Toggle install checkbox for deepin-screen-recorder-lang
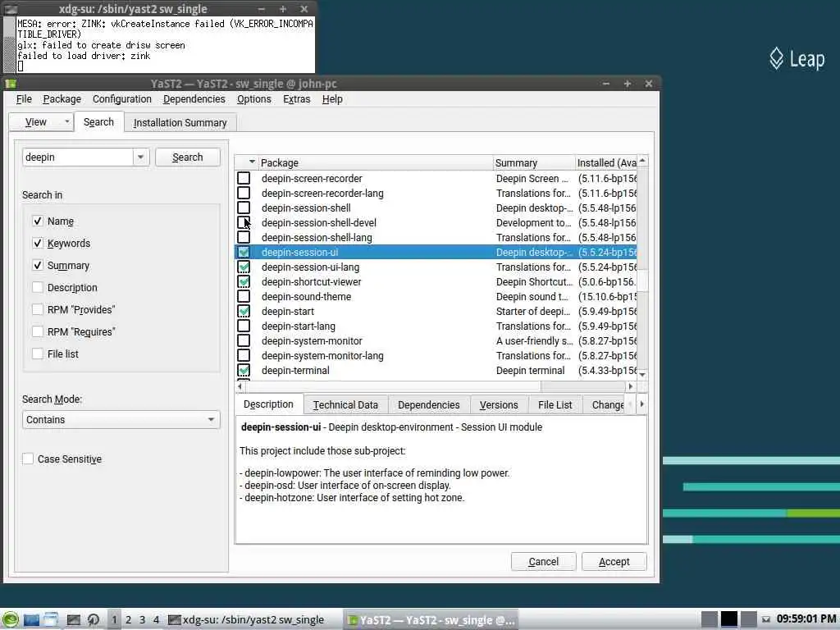Screen dimensions: 840x630 coord(244,193)
